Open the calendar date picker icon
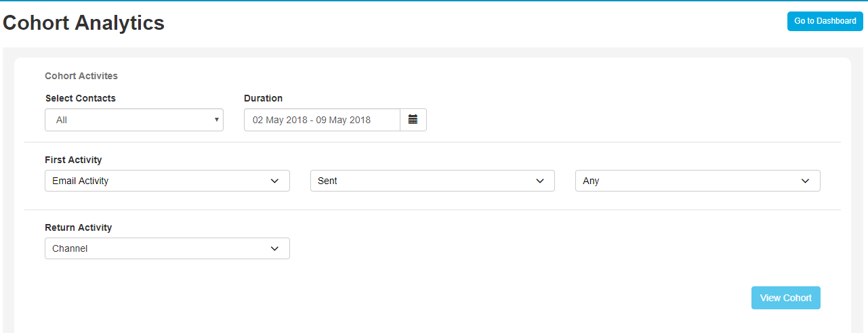Screen dimensions: 868x333 (413, 120)
